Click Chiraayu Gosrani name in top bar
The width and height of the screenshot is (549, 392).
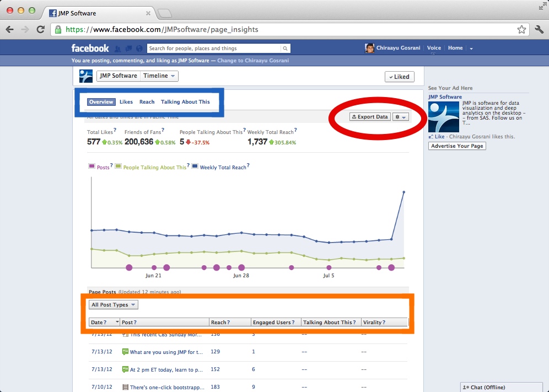(x=398, y=48)
